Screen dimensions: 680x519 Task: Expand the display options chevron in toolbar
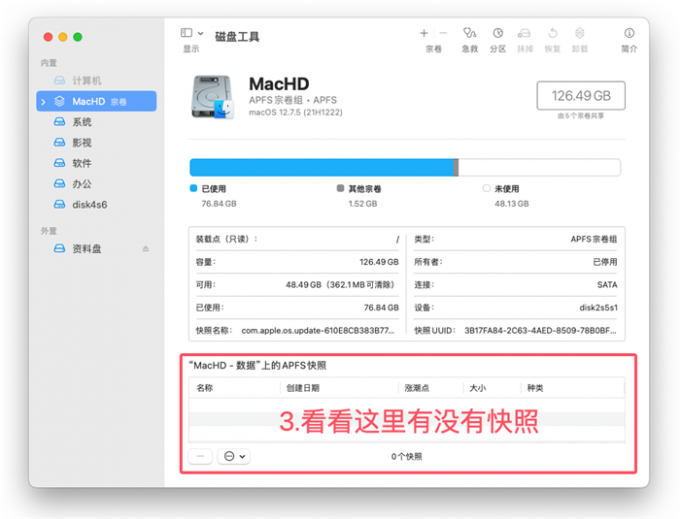tap(200, 33)
